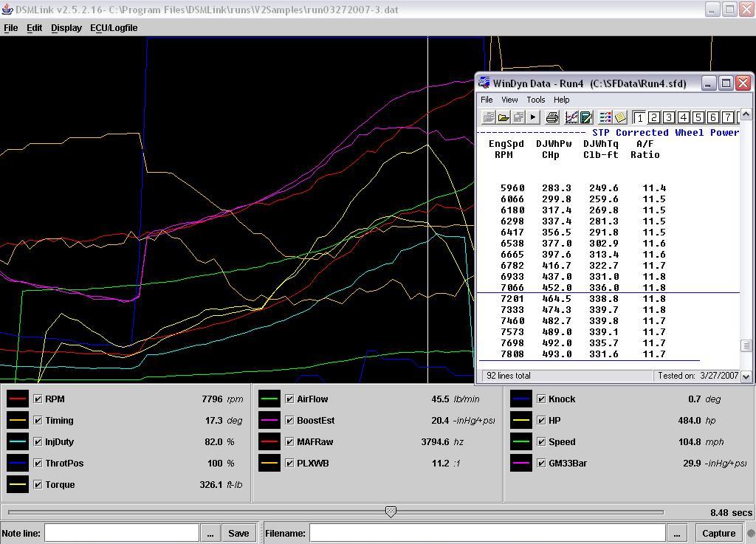The image size is (756, 544).
Task: Click the browse button next to Filename
Action: [677, 533]
